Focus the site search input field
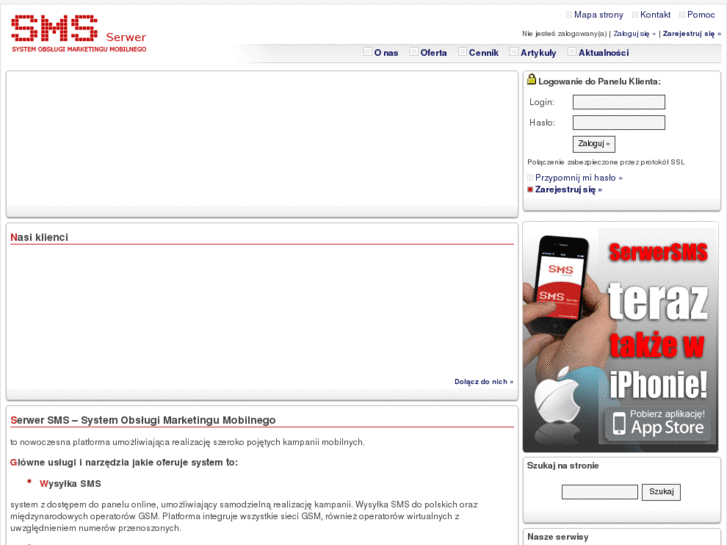 (x=599, y=492)
